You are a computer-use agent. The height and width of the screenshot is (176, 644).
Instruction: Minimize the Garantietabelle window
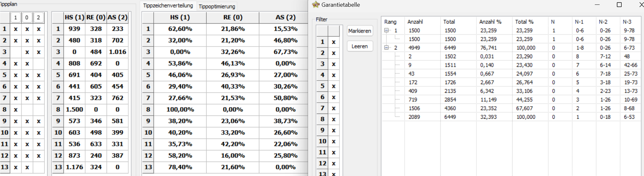[597, 4]
